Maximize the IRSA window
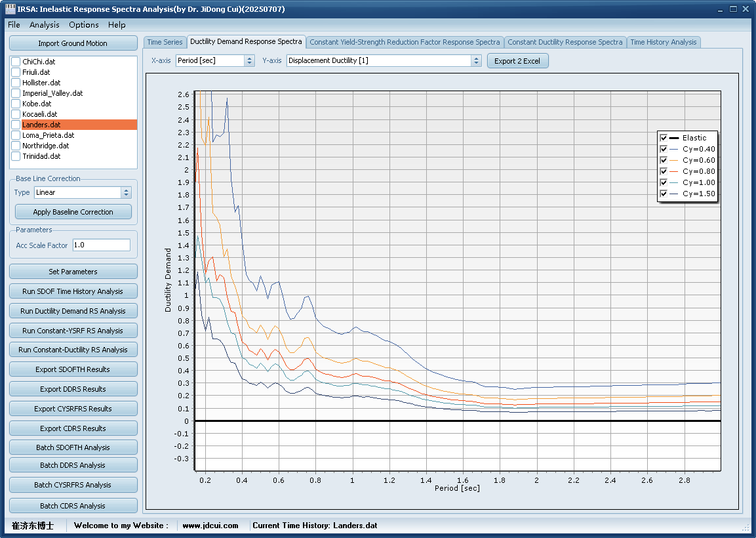The width and height of the screenshot is (756, 538). point(733,9)
